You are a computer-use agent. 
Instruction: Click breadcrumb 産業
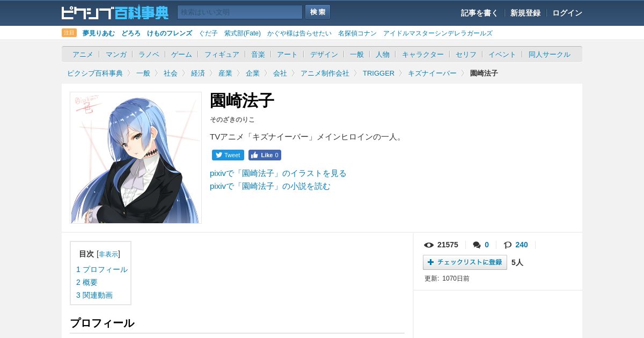pyautogui.click(x=225, y=73)
